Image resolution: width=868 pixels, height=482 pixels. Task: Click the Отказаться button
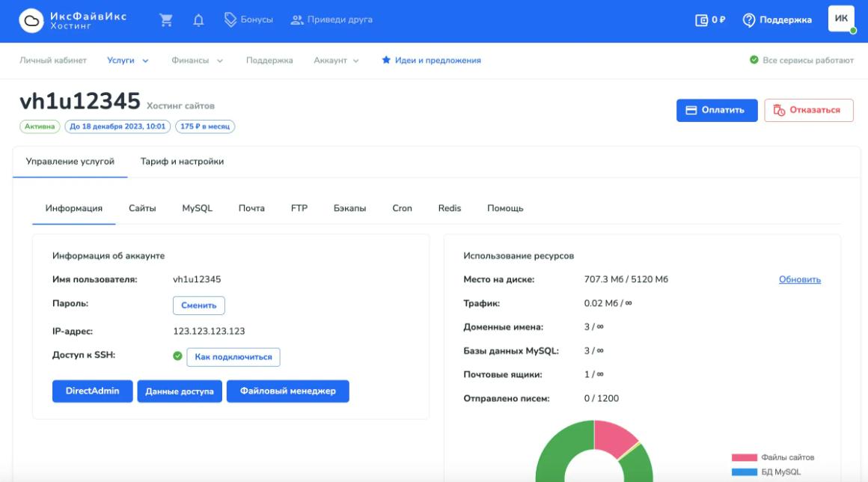(x=809, y=110)
